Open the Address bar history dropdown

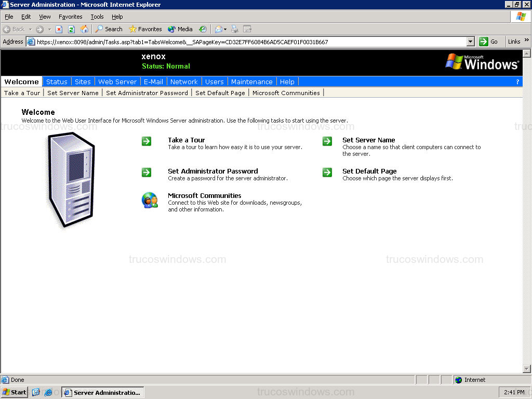tap(470, 42)
